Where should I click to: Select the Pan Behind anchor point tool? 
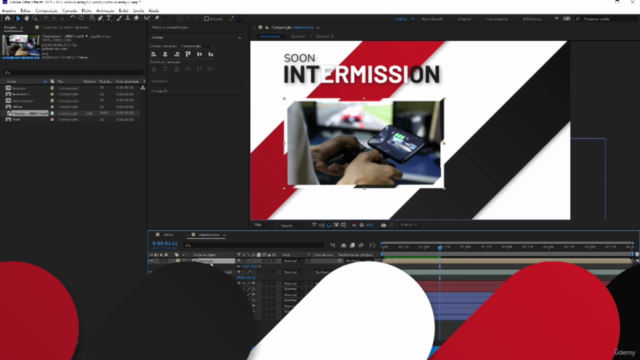pos(81,18)
